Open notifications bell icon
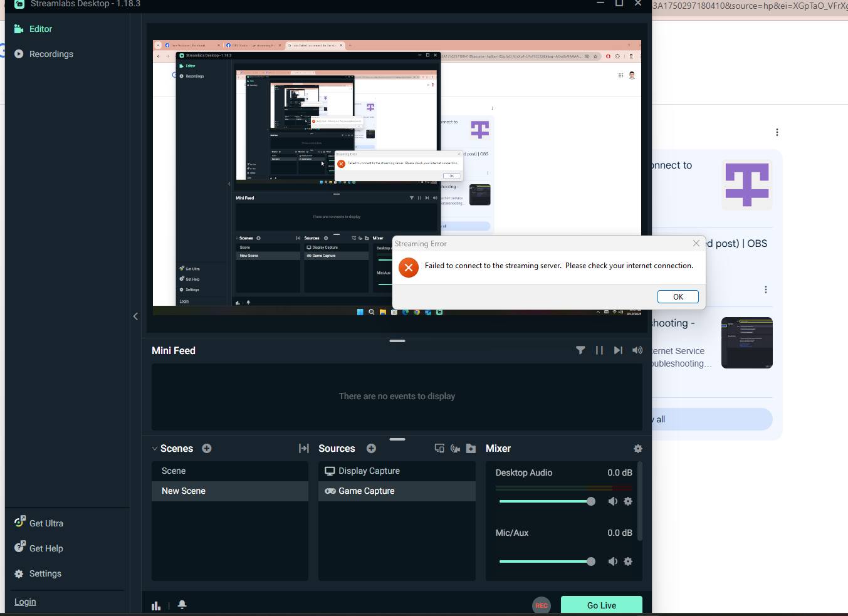Viewport: 848px width, 616px height. [x=182, y=605]
